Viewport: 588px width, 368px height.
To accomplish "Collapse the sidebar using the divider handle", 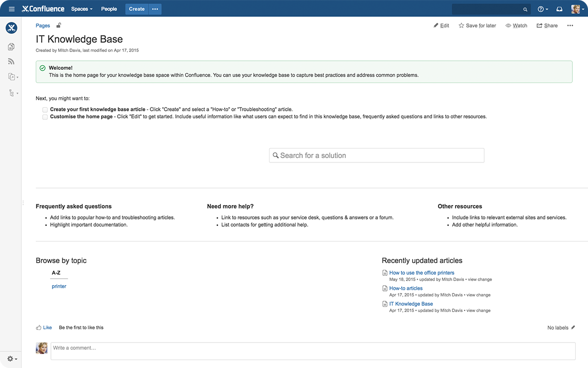I will tap(23, 202).
